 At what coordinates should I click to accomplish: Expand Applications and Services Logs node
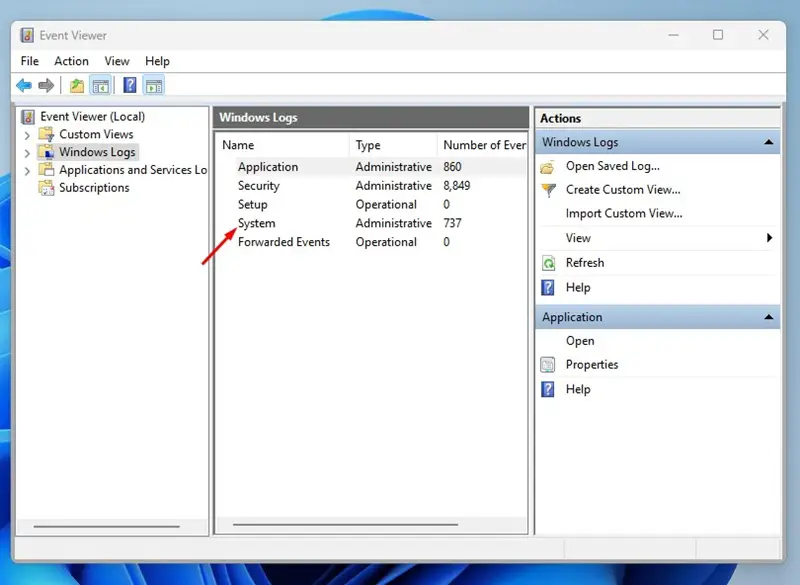click(27, 171)
